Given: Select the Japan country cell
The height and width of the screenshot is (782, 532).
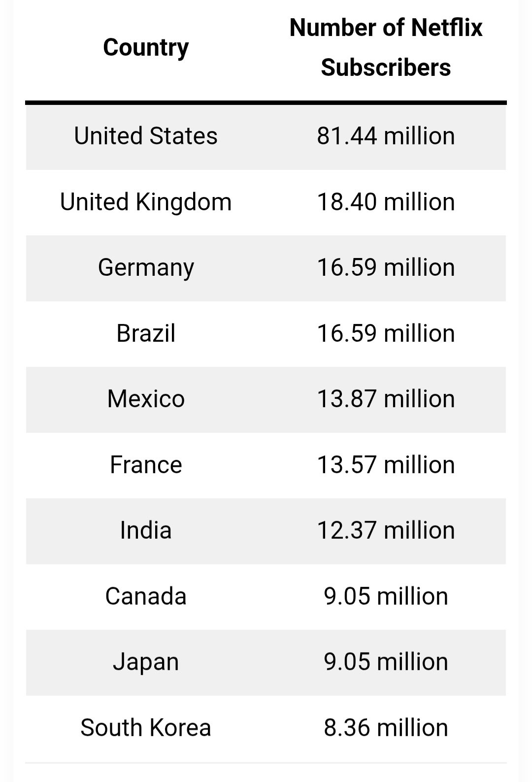Looking at the screenshot, I should pos(146,662).
